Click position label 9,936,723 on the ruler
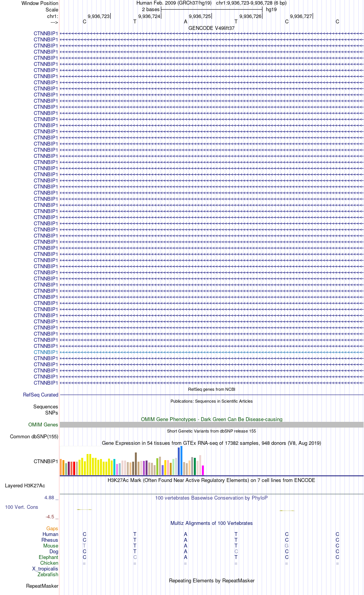This screenshot has width=364, height=595. 98,16
